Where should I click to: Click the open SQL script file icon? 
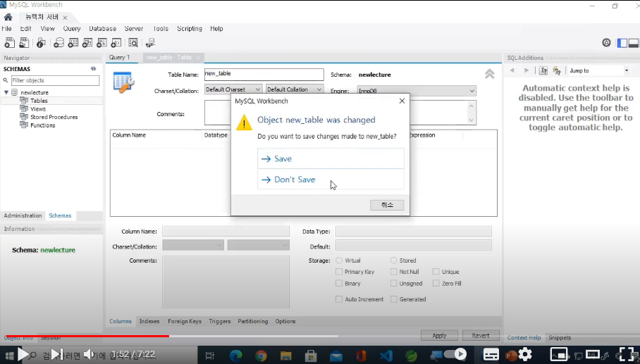[x=24, y=42]
